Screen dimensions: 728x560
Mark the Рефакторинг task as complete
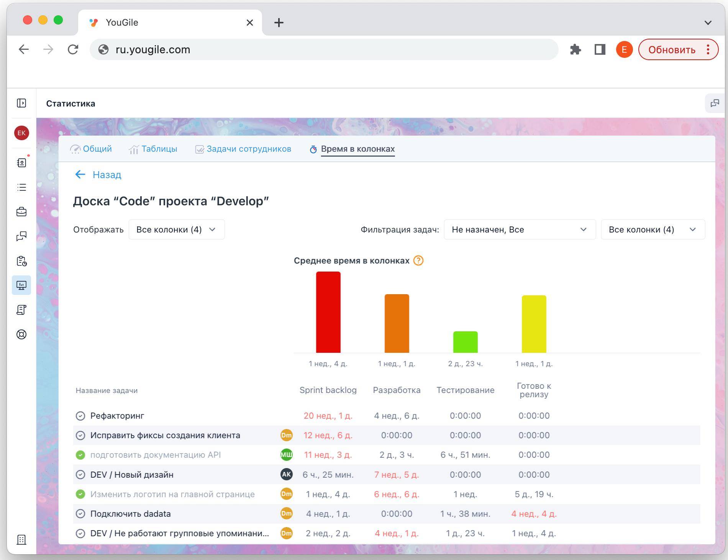pyautogui.click(x=80, y=416)
